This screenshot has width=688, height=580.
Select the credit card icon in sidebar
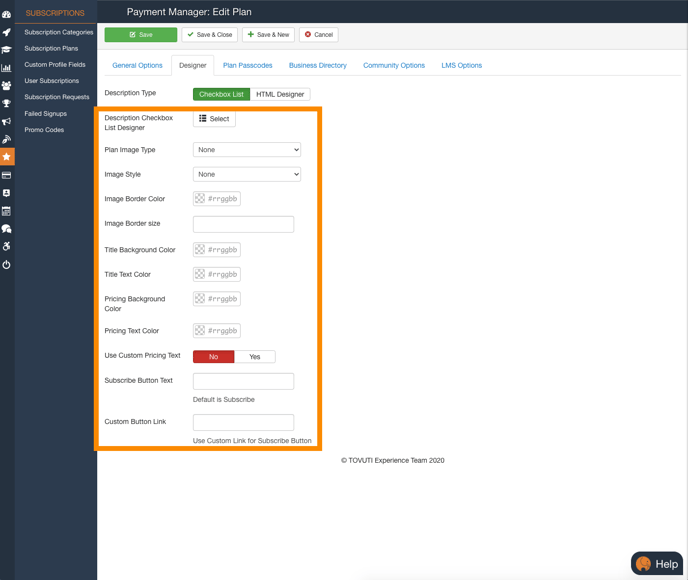click(6, 175)
